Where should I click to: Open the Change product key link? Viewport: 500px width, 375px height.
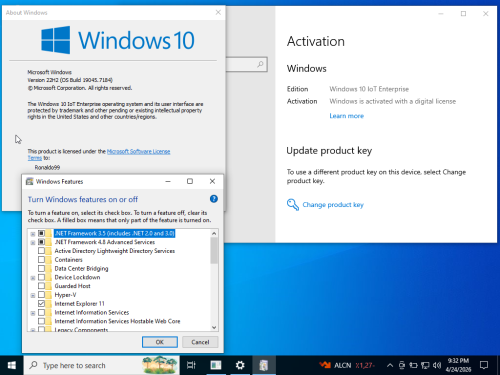click(x=333, y=205)
